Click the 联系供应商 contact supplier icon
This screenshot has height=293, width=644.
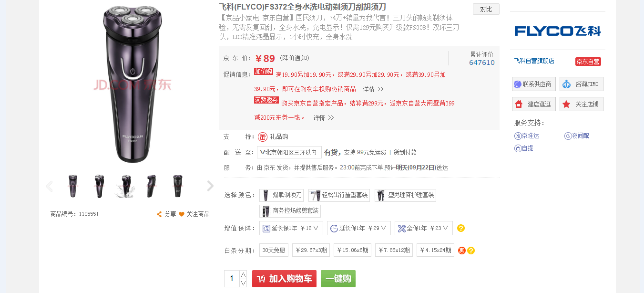click(517, 84)
